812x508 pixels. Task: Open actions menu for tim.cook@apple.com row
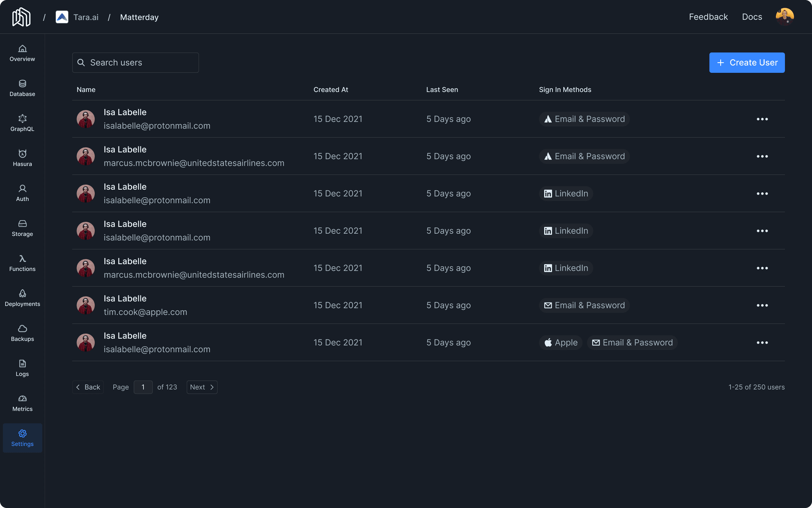tap(762, 305)
